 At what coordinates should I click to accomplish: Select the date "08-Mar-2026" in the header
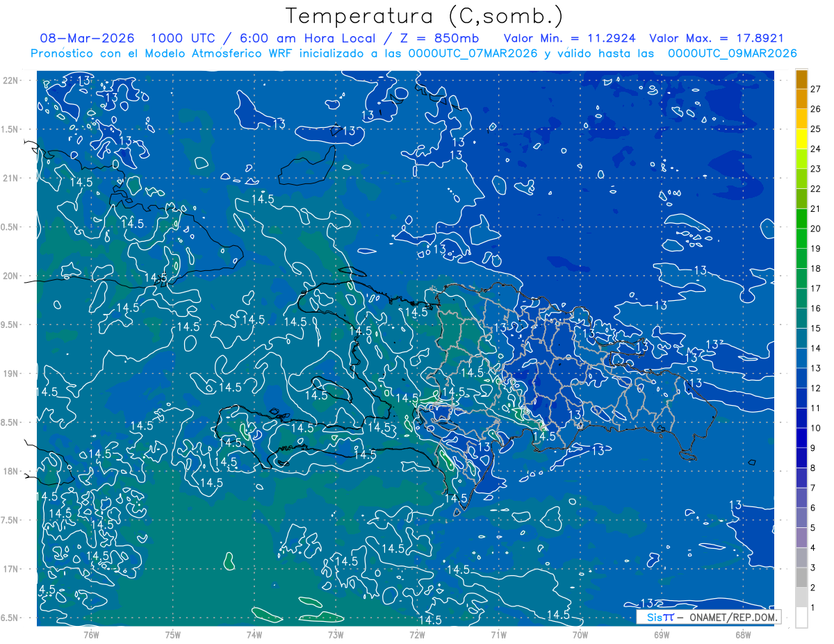tap(87, 38)
